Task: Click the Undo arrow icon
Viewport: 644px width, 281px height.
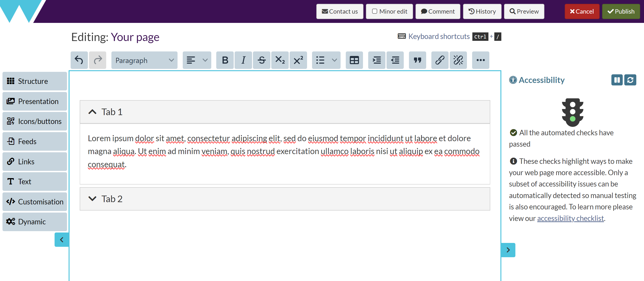Action: point(79,60)
